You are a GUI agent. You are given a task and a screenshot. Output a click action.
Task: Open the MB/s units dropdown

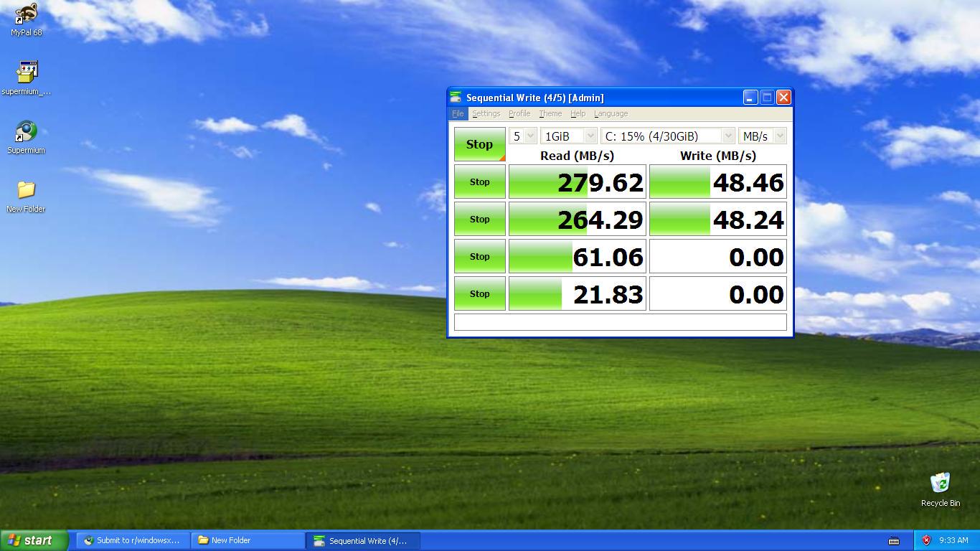(762, 136)
